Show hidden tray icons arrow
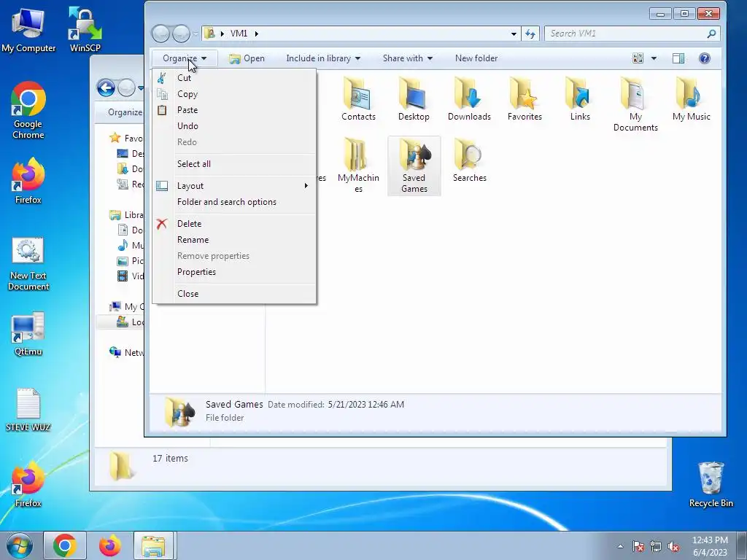Image resolution: width=747 pixels, height=560 pixels. click(620, 546)
